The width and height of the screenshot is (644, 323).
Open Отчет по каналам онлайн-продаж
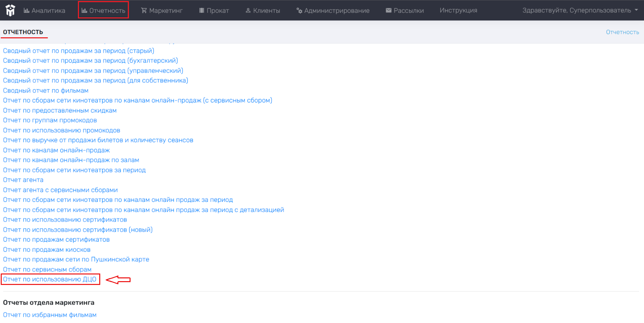click(x=56, y=150)
